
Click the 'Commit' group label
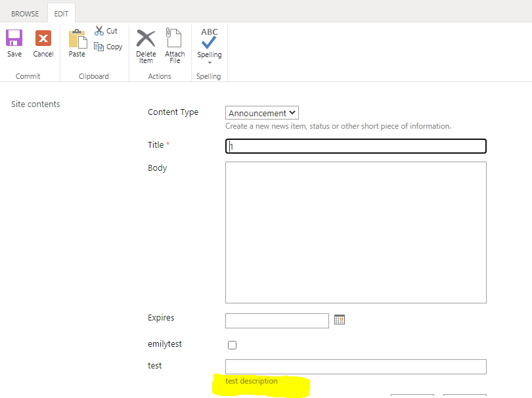coord(28,76)
